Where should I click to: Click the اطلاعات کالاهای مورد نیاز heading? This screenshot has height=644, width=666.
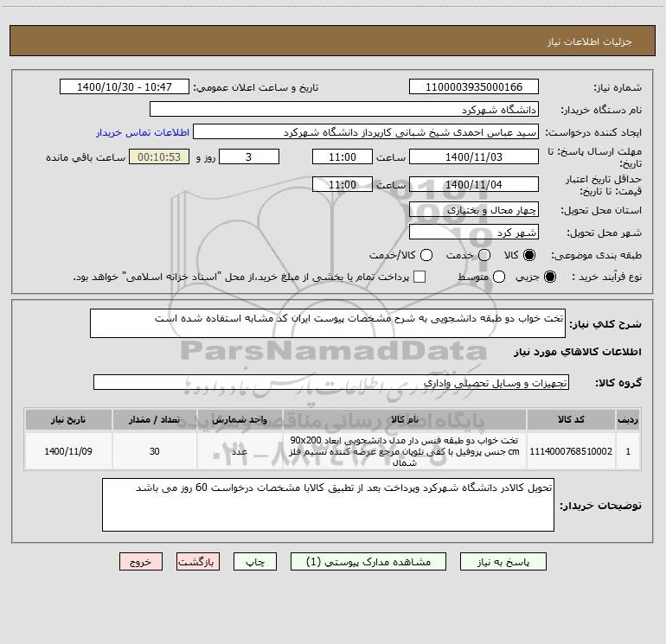coord(577,352)
